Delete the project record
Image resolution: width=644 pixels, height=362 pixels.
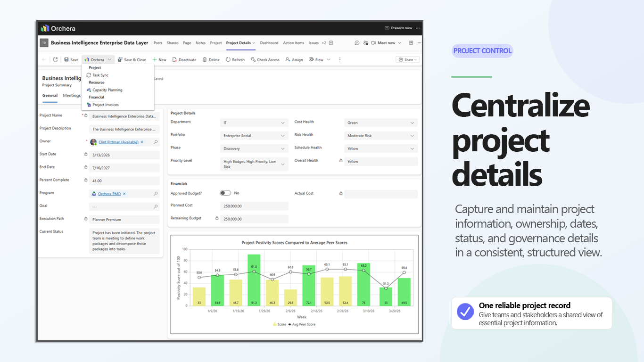tap(211, 60)
